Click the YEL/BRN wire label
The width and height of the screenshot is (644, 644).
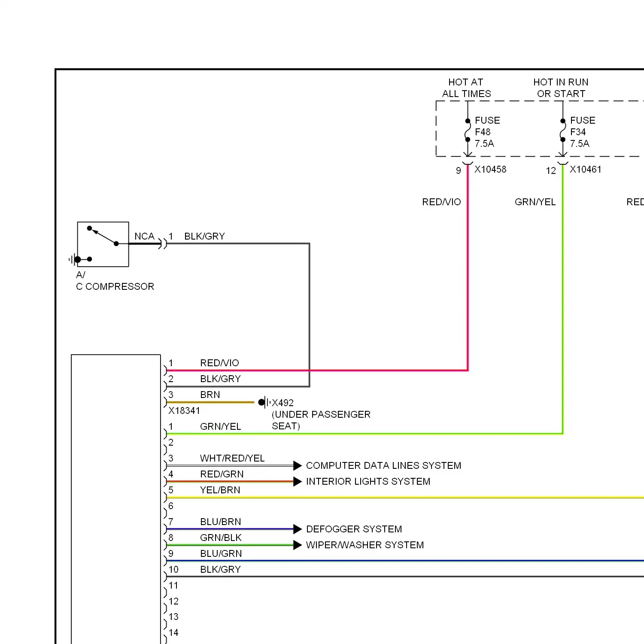click(x=220, y=490)
